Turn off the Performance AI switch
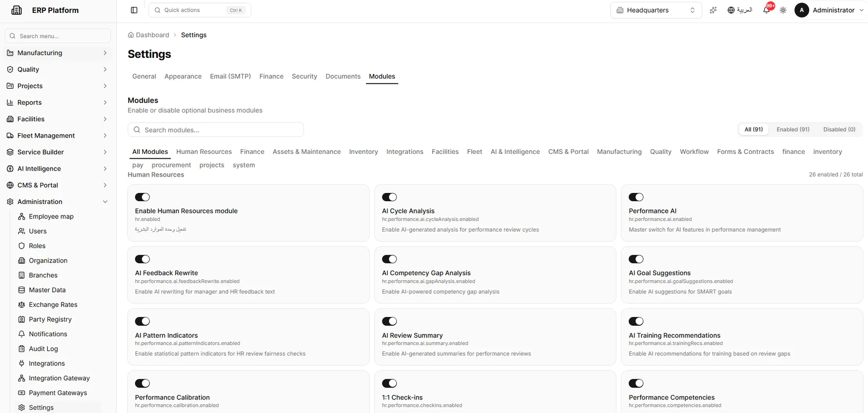Screen dimensions: 868x413 click(636, 197)
